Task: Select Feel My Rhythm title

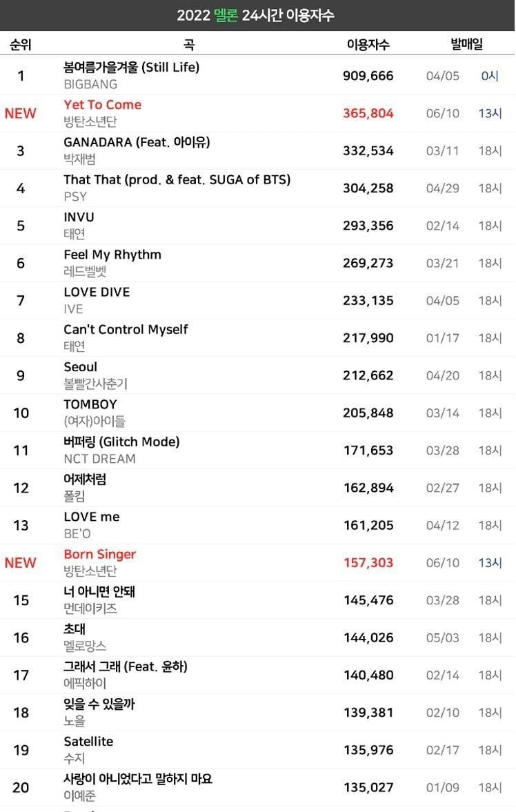Action: (x=112, y=255)
